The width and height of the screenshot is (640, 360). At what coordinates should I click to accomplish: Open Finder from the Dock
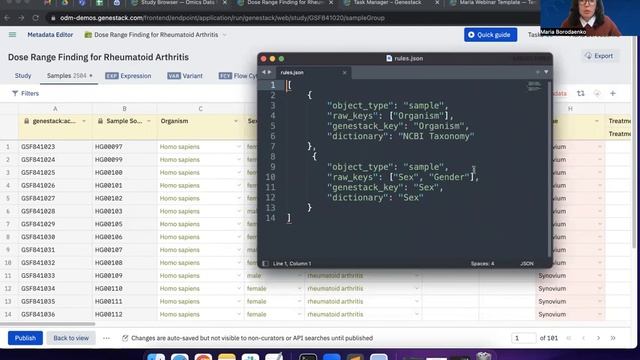pyautogui.click(x=156, y=357)
